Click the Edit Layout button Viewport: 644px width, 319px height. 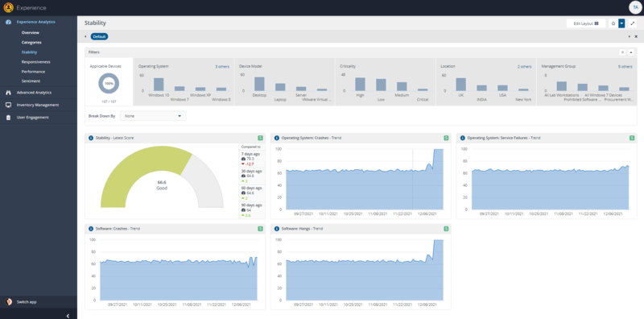click(x=586, y=23)
